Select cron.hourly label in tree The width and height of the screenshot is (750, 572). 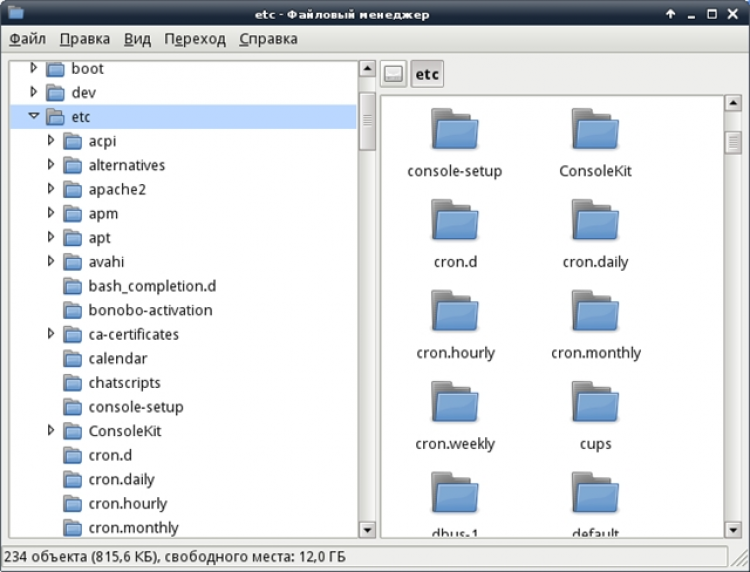[128, 504]
